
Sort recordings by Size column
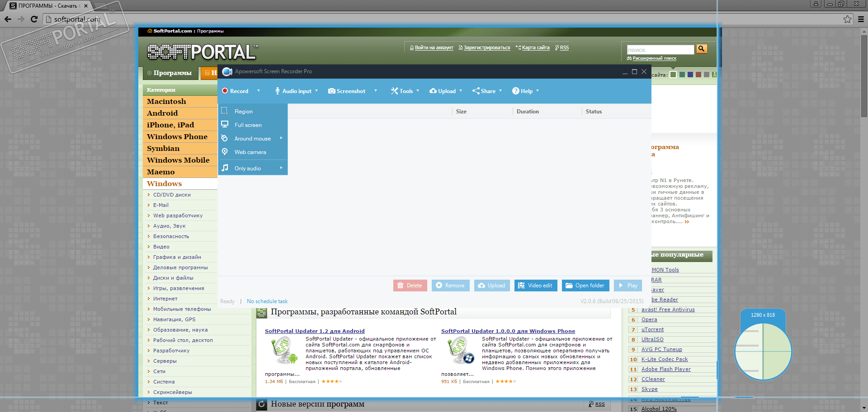pos(461,112)
